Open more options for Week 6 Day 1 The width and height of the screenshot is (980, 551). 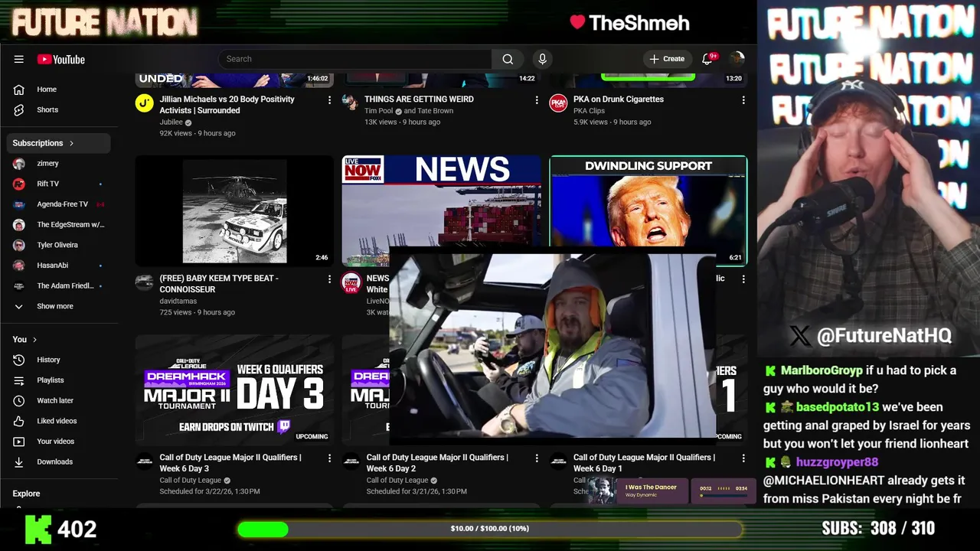pos(743,458)
